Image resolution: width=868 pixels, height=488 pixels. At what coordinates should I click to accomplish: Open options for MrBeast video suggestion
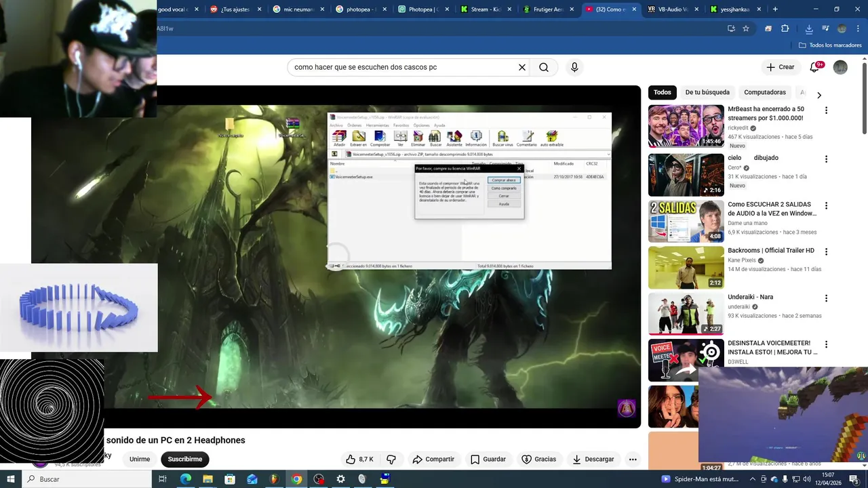click(x=826, y=110)
